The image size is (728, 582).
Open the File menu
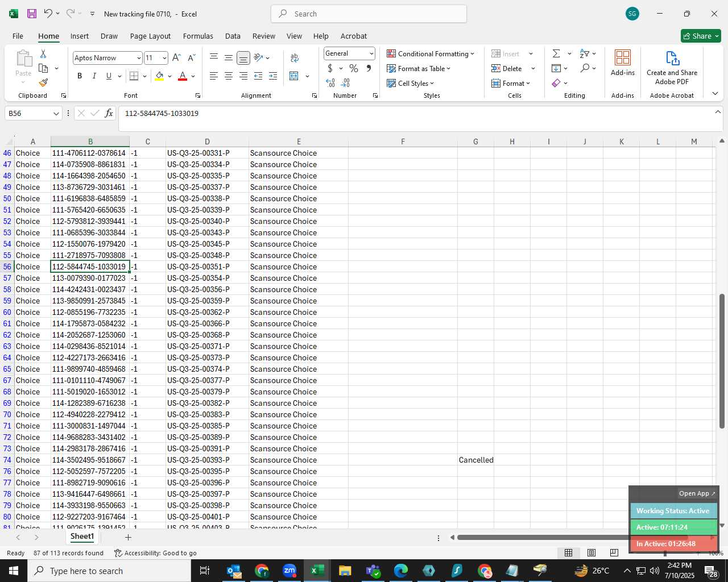click(x=18, y=36)
